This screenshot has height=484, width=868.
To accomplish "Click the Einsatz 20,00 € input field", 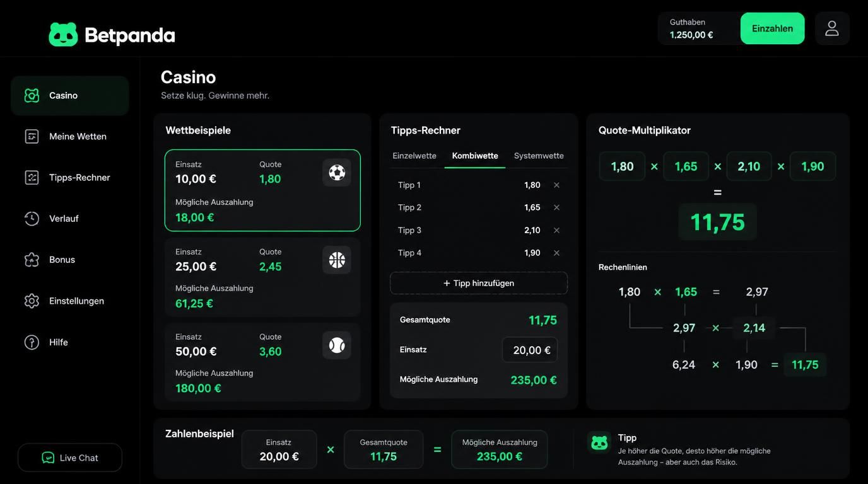I will (530, 350).
